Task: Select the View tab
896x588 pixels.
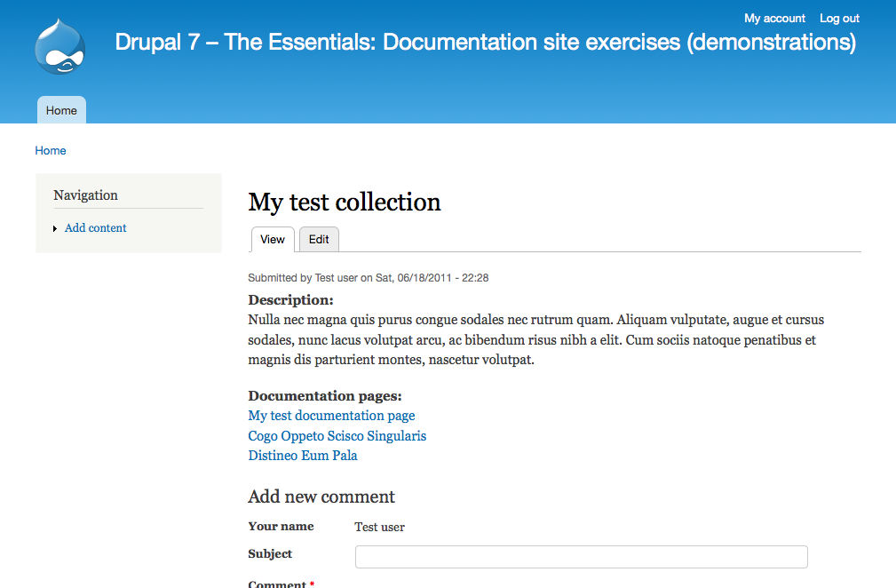Action: [x=273, y=240]
